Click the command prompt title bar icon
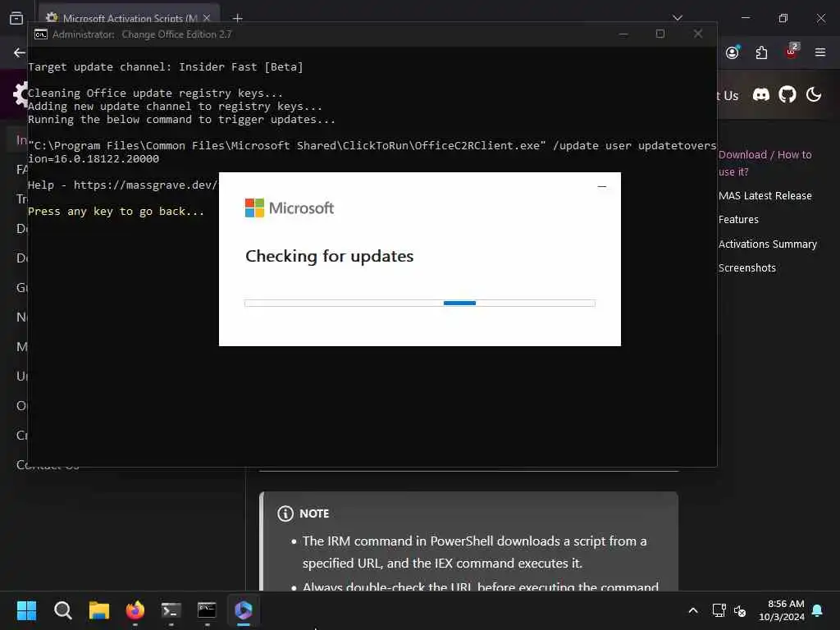 click(x=41, y=34)
